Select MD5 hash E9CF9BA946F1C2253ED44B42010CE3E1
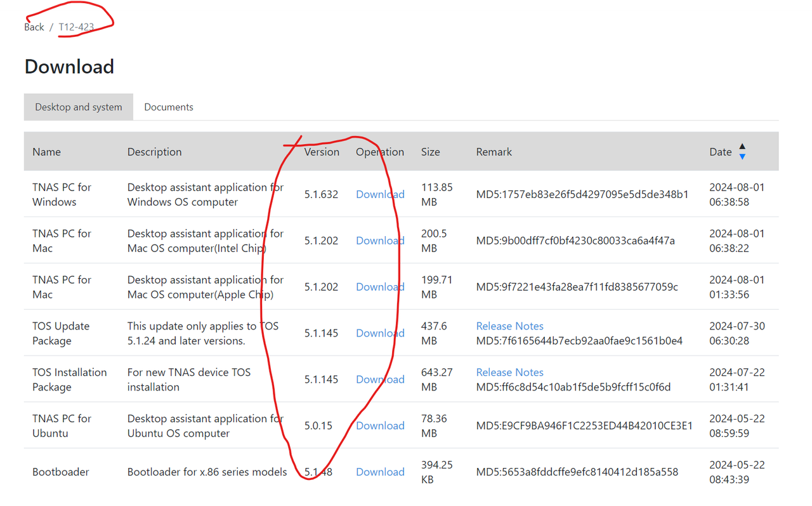This screenshot has height=506, width=812. tap(584, 426)
